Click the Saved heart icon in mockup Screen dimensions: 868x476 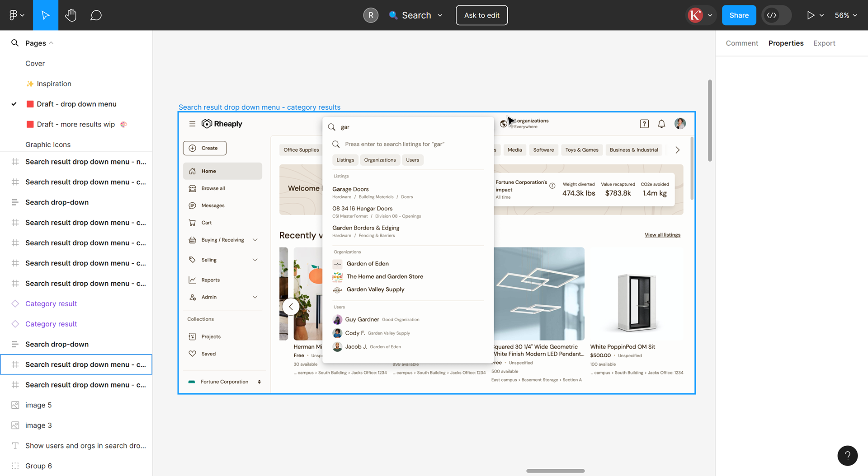(192, 354)
